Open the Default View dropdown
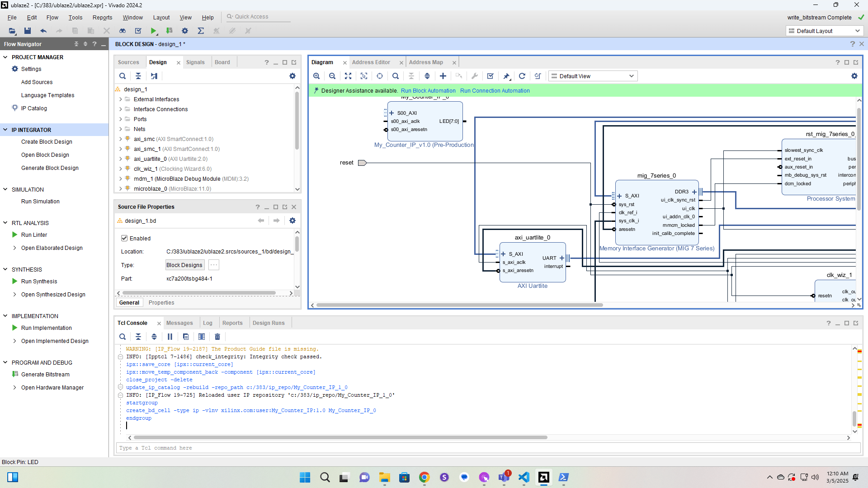The height and width of the screenshot is (488, 868). (593, 76)
